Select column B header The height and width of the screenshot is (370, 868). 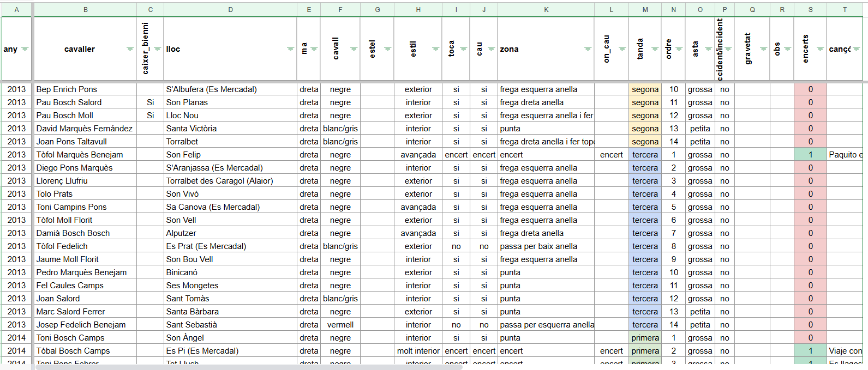pos(85,9)
